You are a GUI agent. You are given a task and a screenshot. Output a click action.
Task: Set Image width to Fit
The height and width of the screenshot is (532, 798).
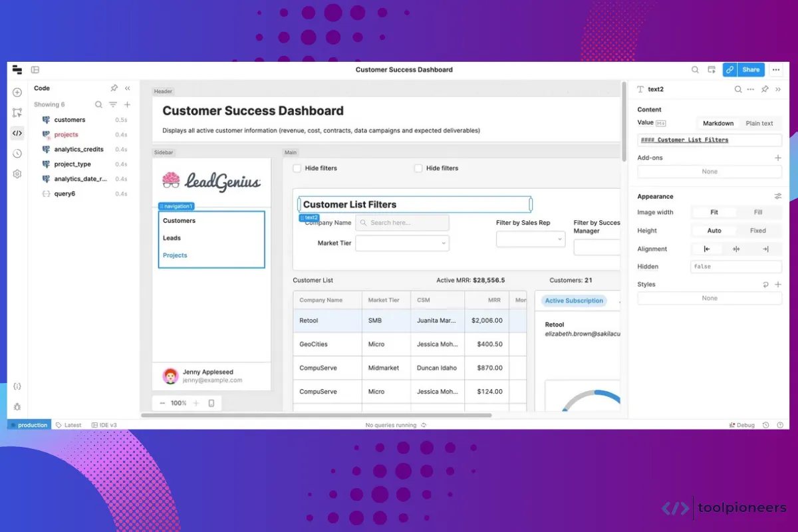pos(714,213)
